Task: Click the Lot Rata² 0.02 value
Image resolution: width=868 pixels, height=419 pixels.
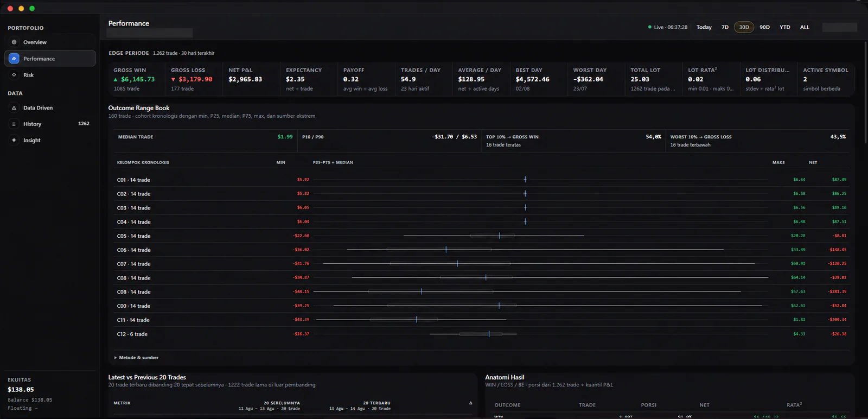Action: pyautogui.click(x=695, y=79)
